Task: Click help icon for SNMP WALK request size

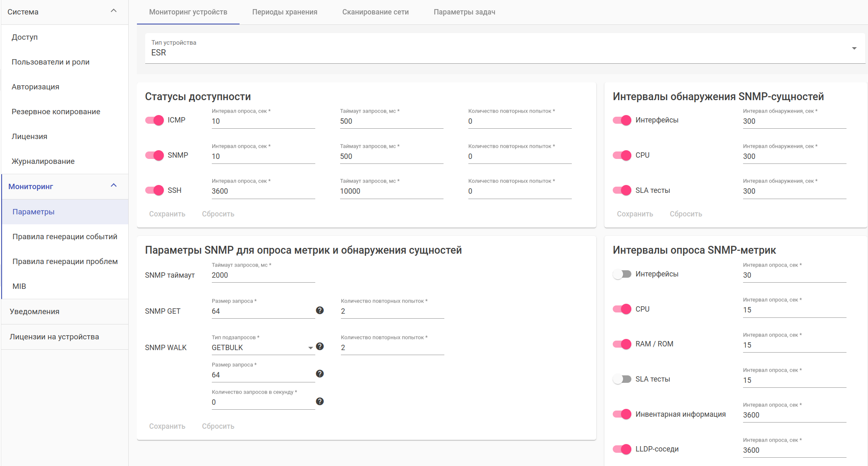Action: (x=319, y=374)
